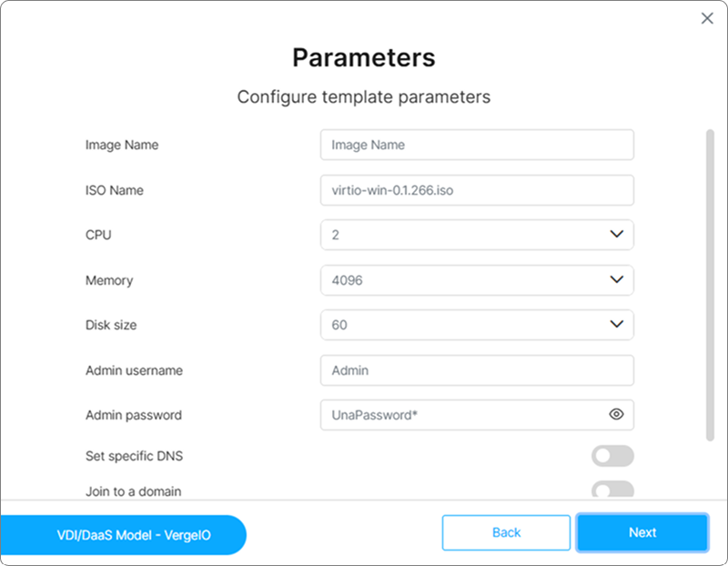The width and height of the screenshot is (728, 566).
Task: Click the Next button
Action: pyautogui.click(x=642, y=532)
